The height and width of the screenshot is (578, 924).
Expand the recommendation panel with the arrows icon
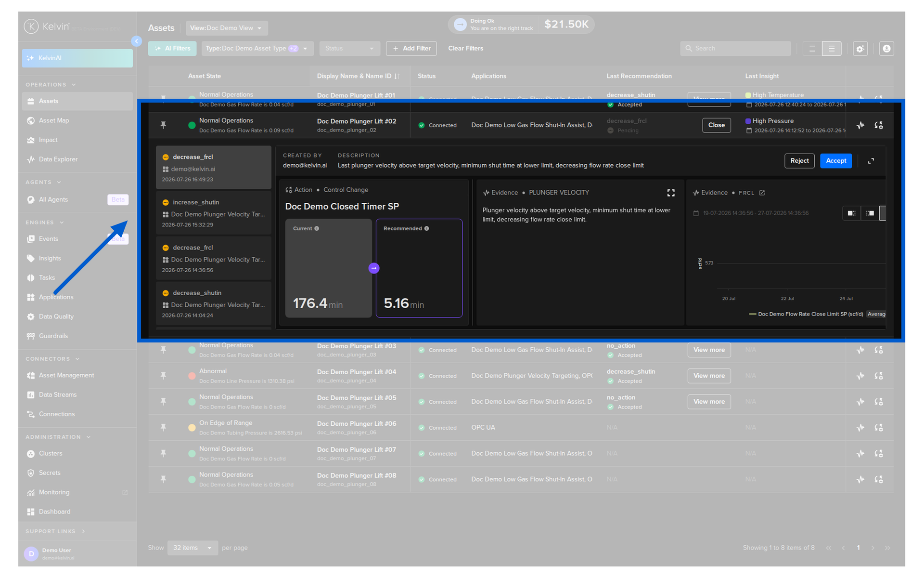(x=871, y=161)
